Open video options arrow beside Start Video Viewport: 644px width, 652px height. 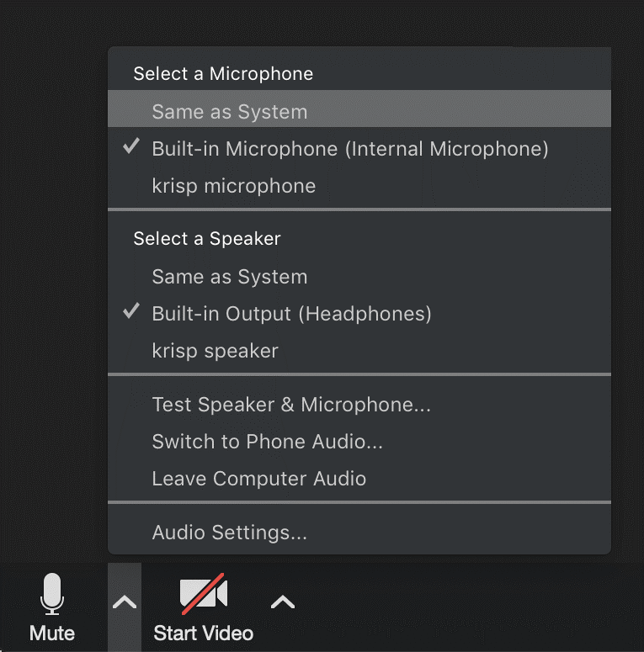(283, 602)
